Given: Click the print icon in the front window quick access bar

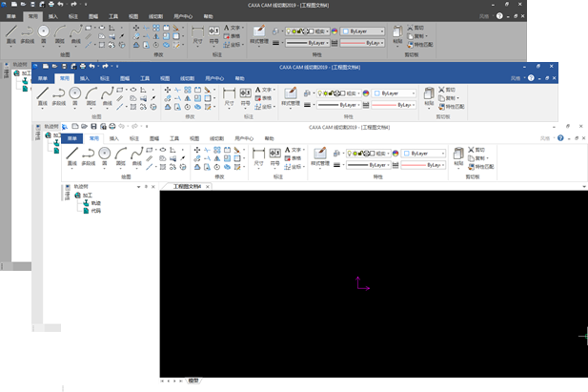Looking at the screenshot, I should pos(112,126).
